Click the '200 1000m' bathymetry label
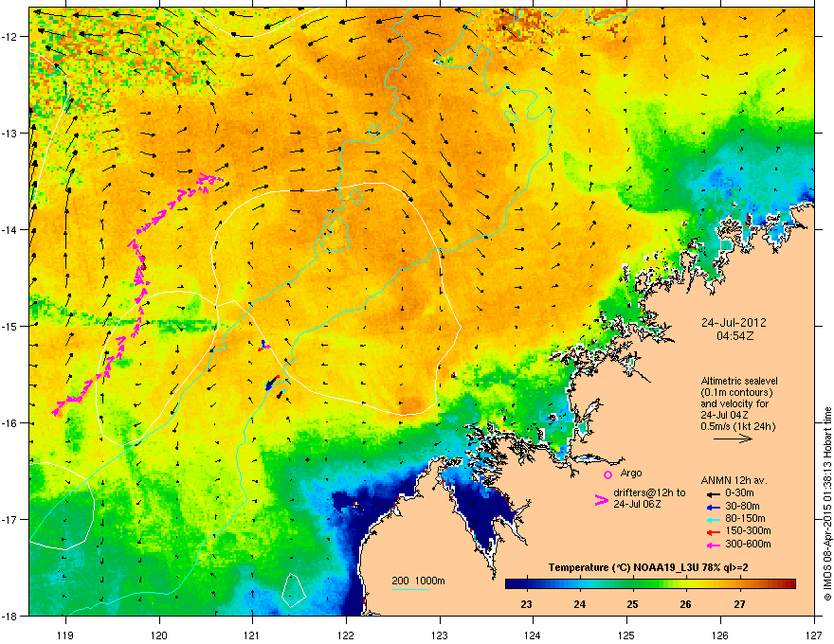Image resolution: width=834 pixels, height=644 pixels. [x=418, y=581]
